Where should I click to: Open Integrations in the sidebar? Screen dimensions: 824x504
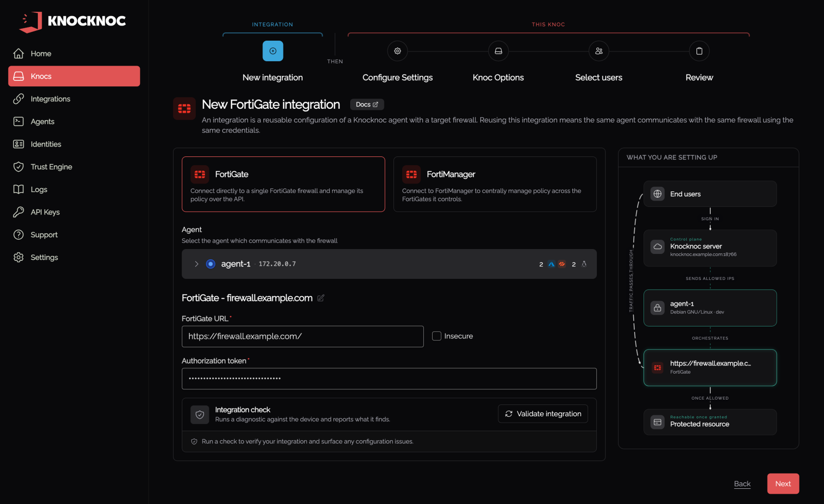[74, 99]
